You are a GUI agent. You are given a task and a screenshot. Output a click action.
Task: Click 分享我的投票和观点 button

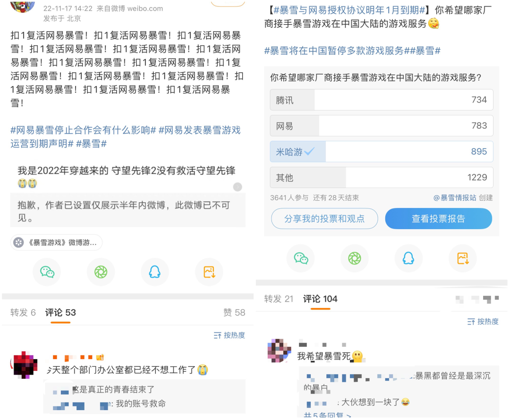324,219
